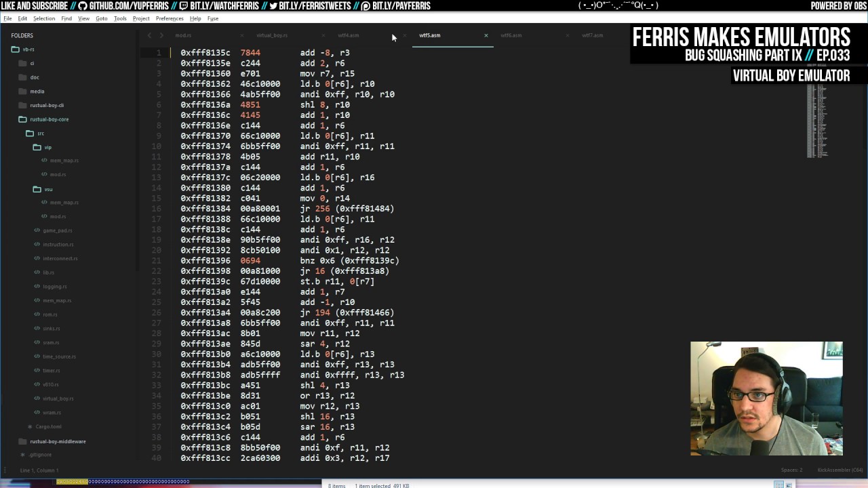868x488 pixels.
Task: Open .gitignore in sidebar
Action: [40, 455]
